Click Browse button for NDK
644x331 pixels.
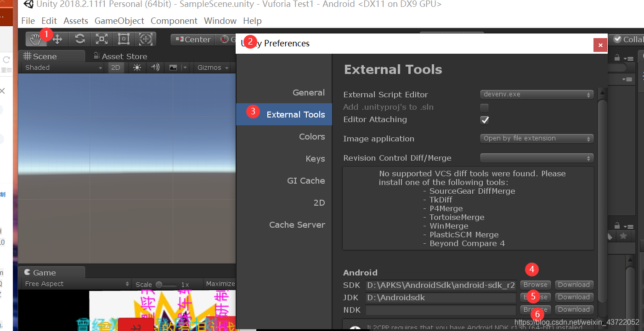(535, 309)
